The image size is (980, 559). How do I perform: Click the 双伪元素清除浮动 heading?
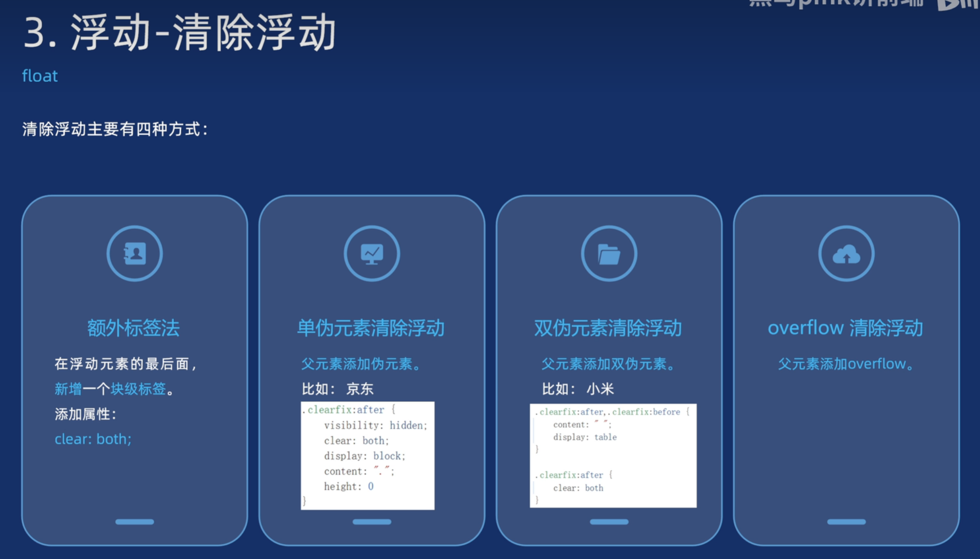608,328
